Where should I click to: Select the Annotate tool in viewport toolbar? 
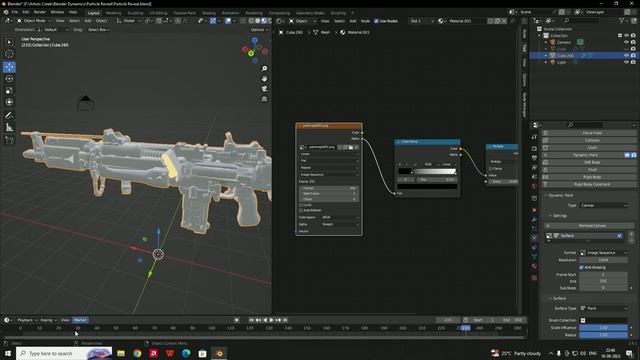tap(9, 116)
